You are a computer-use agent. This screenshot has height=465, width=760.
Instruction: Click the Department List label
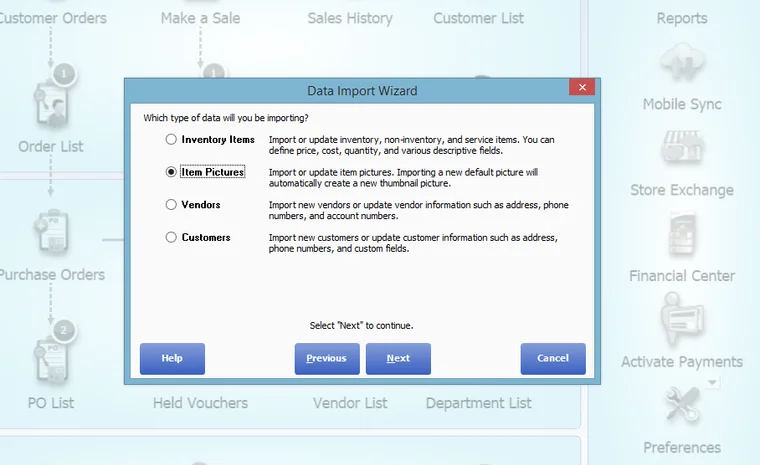tap(478, 403)
